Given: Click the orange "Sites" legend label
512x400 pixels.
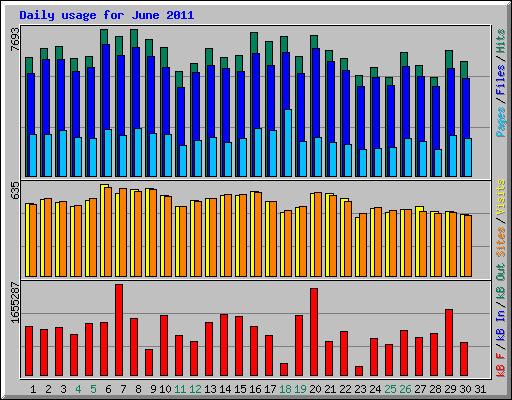Looking at the screenshot, I should tap(501, 242).
